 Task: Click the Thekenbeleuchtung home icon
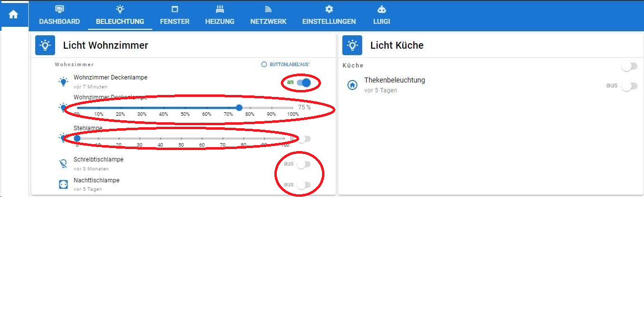click(352, 85)
